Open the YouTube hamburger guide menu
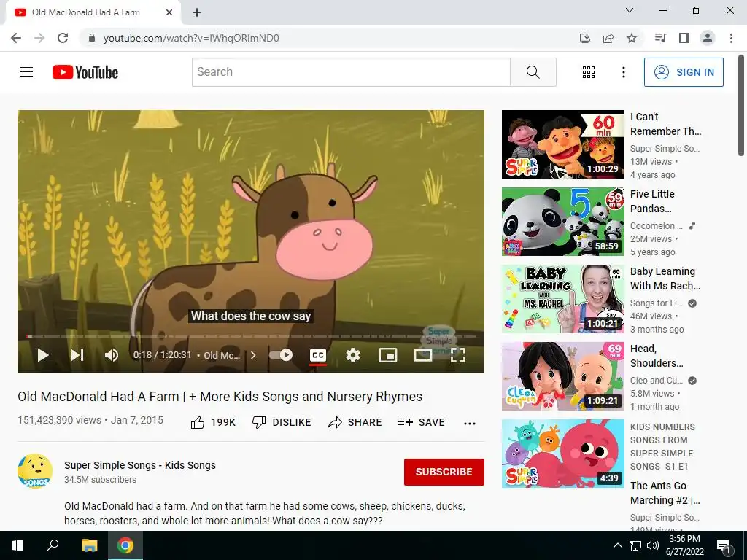The image size is (747, 560). [x=26, y=72]
